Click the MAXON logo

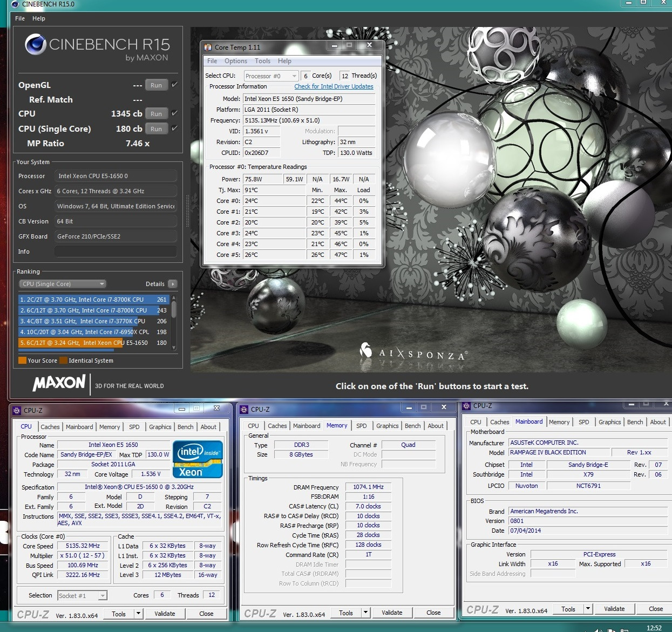pyautogui.click(x=59, y=384)
